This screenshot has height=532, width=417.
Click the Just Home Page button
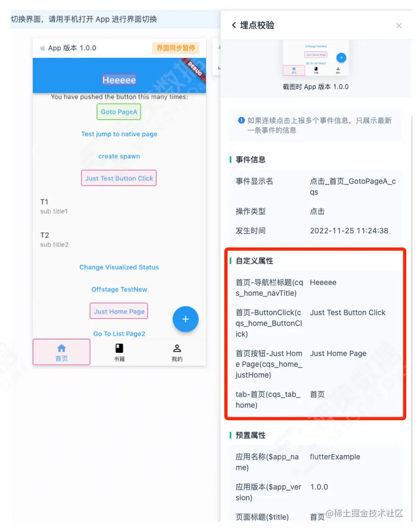119,311
